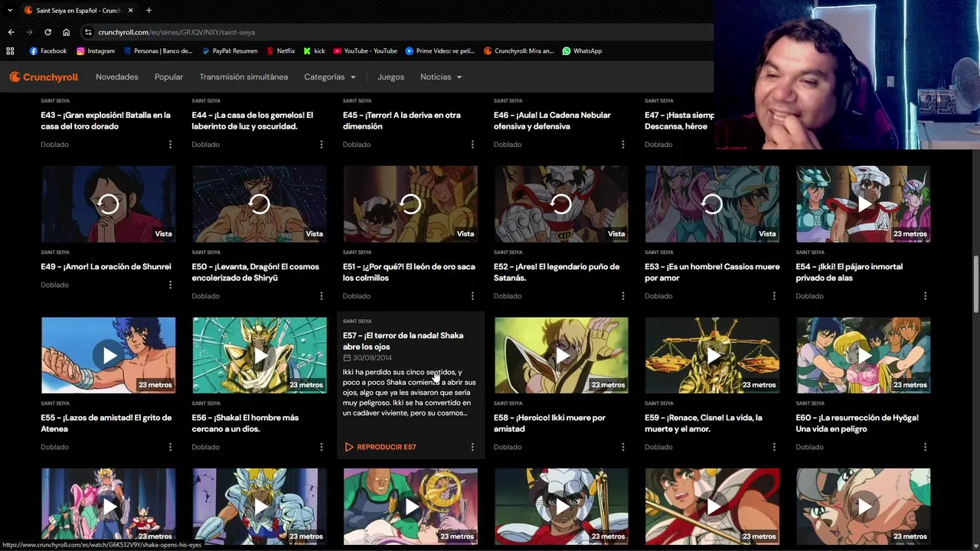The image size is (980, 551).
Task: Play episode E60 thumbnail
Action: click(863, 355)
